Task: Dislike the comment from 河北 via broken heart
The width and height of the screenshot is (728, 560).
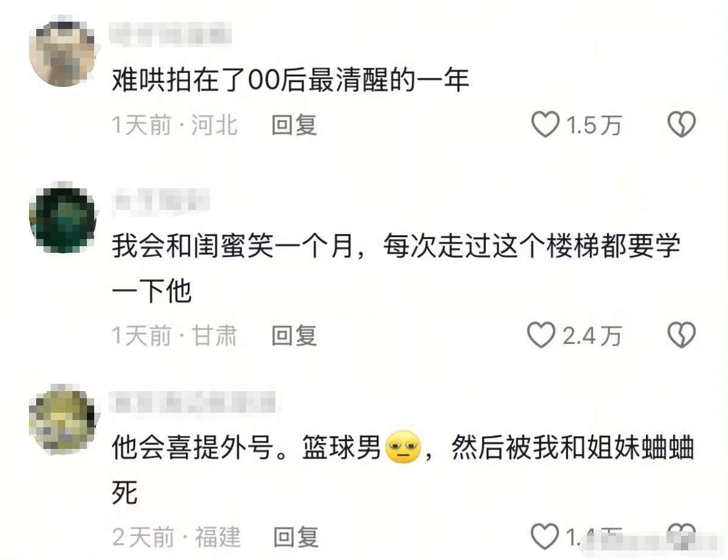Action: [x=681, y=125]
